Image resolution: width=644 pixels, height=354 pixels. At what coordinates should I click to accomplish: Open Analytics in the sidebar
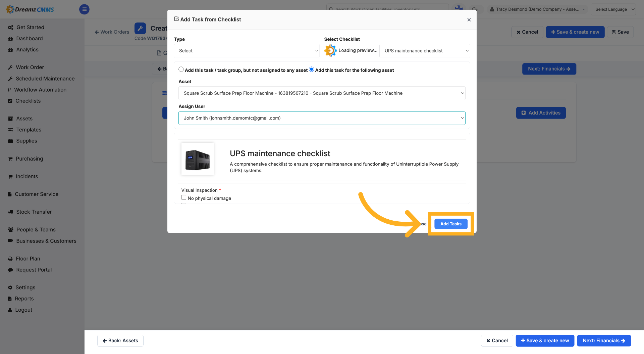(x=27, y=50)
